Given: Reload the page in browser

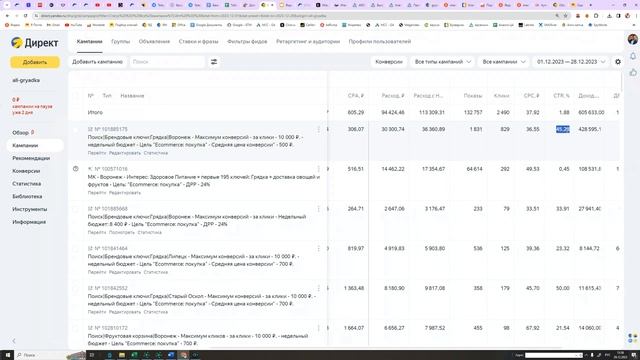Looking at the screenshot, I should (25, 16).
